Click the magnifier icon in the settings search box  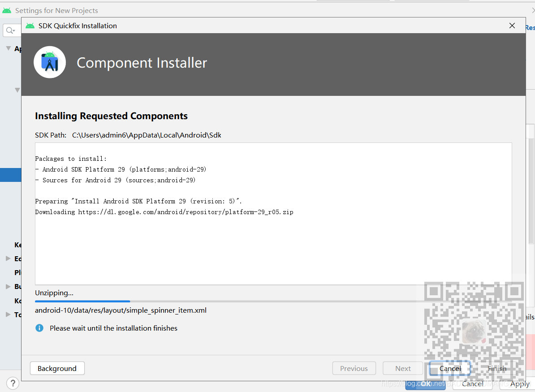(x=9, y=30)
